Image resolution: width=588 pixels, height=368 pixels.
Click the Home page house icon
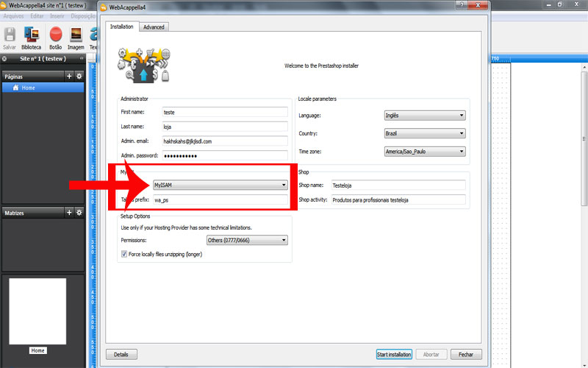click(15, 88)
